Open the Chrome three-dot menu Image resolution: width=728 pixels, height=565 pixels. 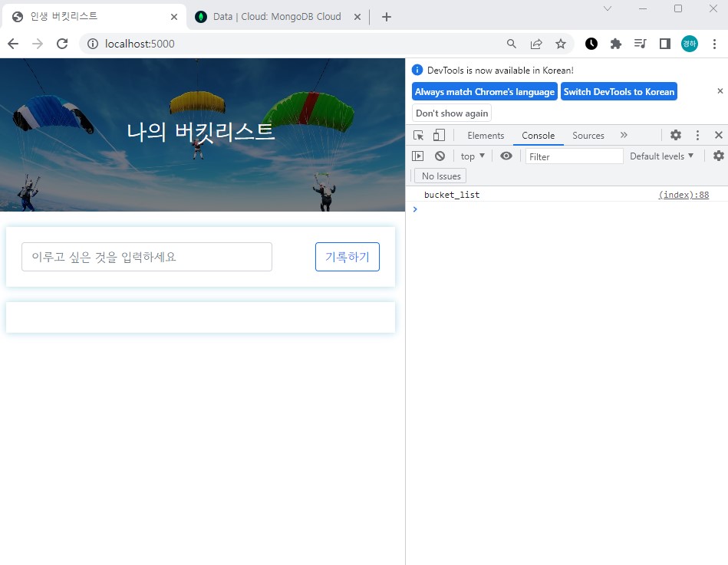click(x=714, y=44)
